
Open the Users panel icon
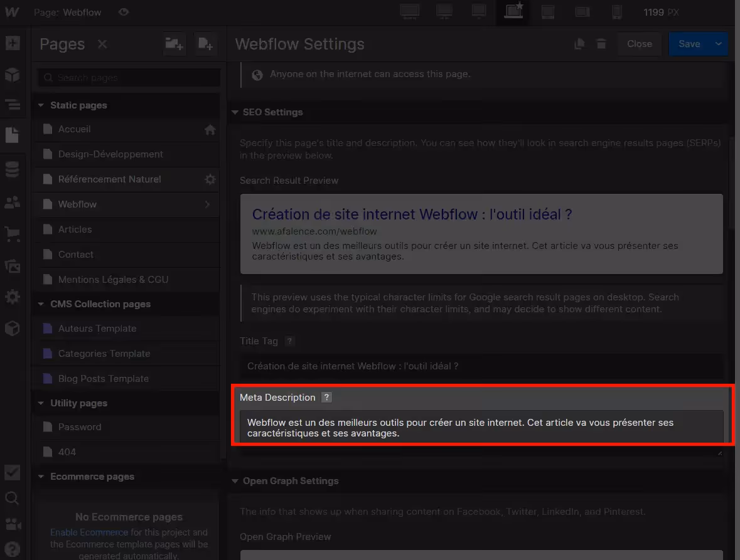pos(13,203)
